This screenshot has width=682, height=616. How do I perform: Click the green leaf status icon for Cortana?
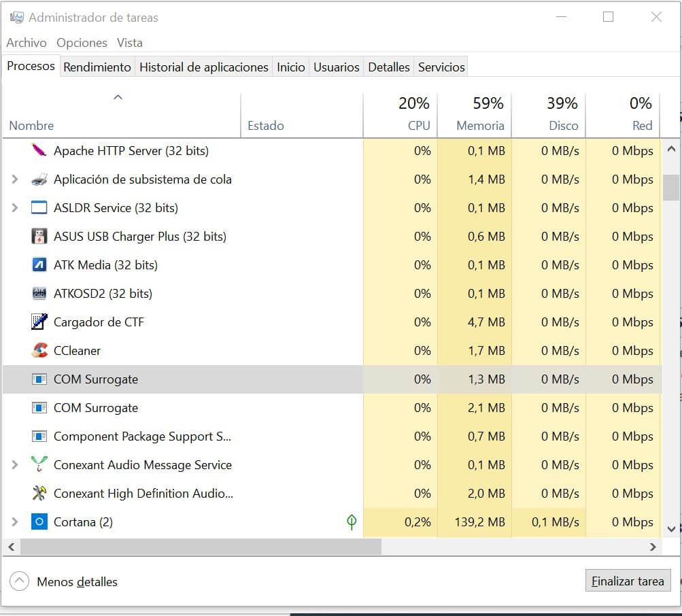[x=352, y=521]
